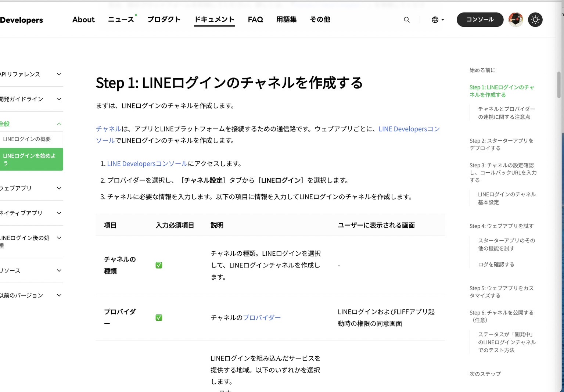Open the user avatar profile menu
Viewport: 564px width, 392px height.
[x=516, y=20]
